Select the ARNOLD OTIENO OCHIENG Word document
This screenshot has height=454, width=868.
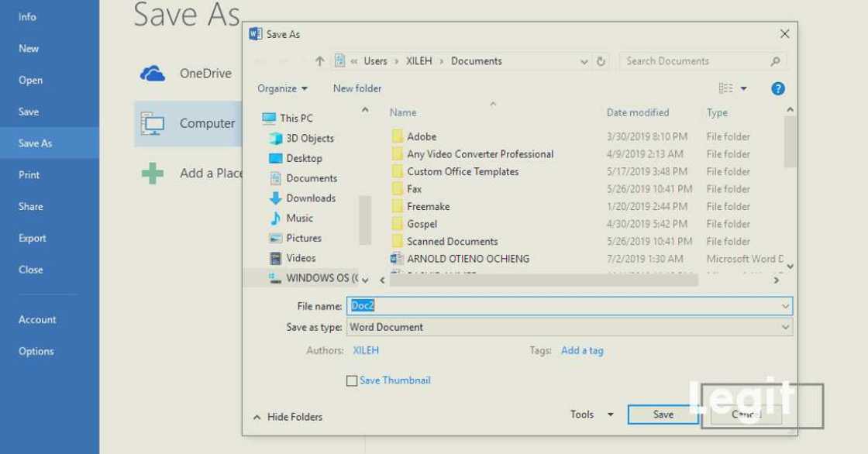pyautogui.click(x=467, y=259)
